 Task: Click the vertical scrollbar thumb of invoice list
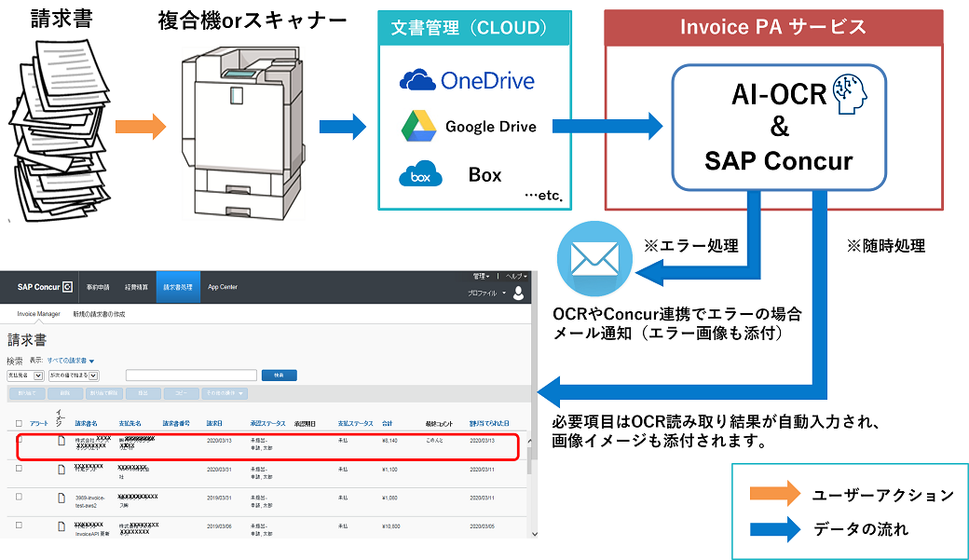pos(529,460)
